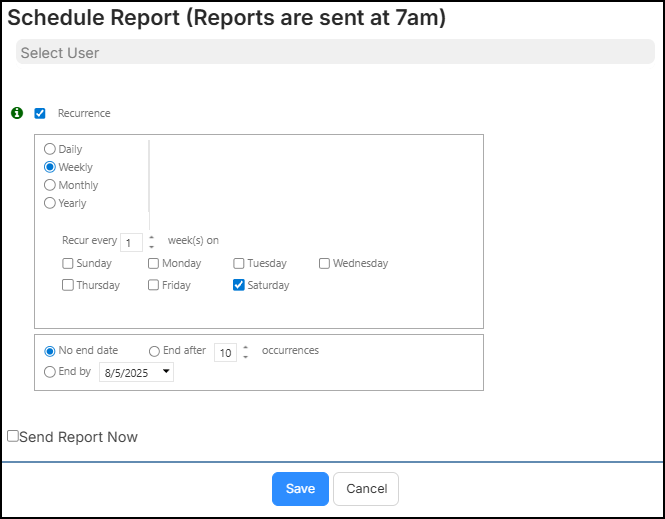The height and width of the screenshot is (519, 665).
Task: Decrease the recur every weeks value
Action: [152, 247]
